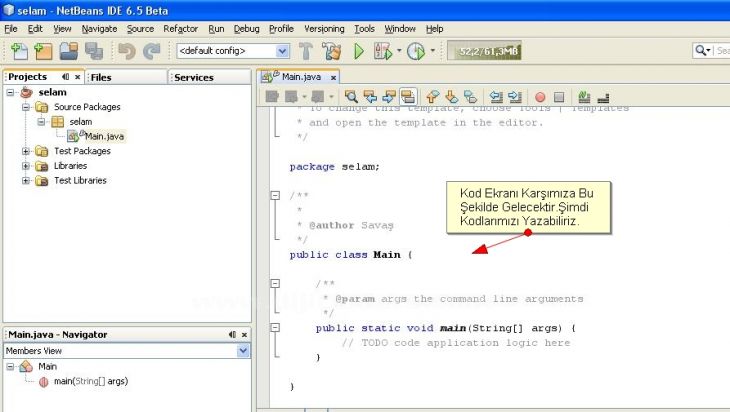The height and width of the screenshot is (412, 730).
Task: Close the Navigator panel
Action: pyautogui.click(x=244, y=335)
